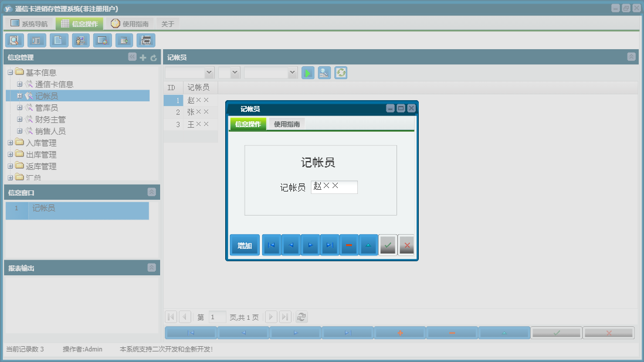644x362 pixels.
Task: Click the green confirm checkmark in the dialog
Action: tap(388, 245)
